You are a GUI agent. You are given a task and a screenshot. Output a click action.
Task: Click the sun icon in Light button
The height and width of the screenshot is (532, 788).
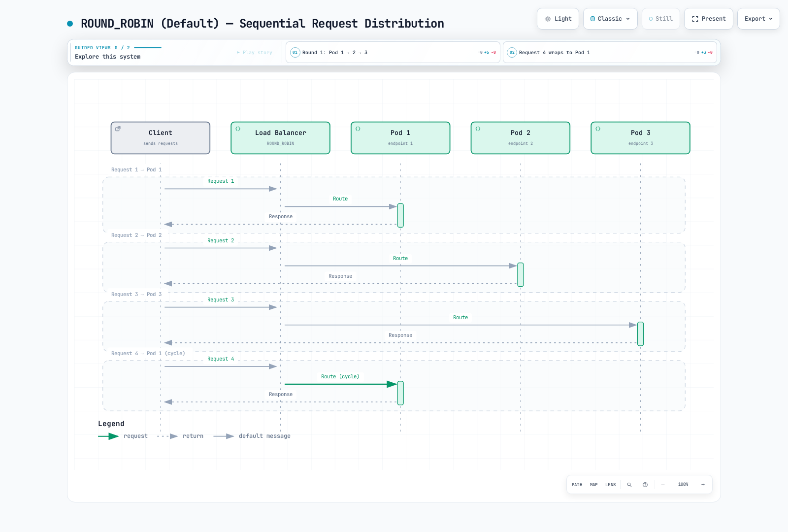548,19
